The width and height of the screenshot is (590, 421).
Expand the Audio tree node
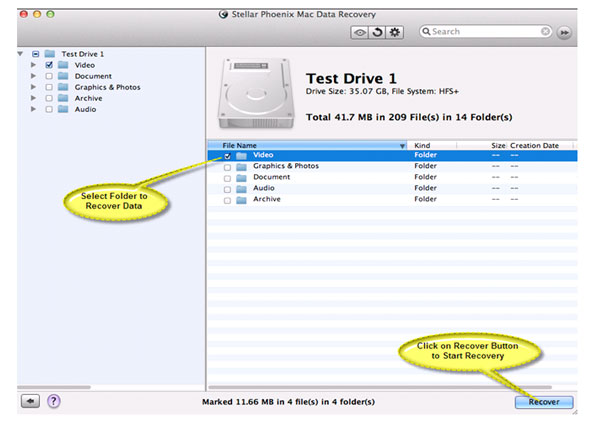33,109
